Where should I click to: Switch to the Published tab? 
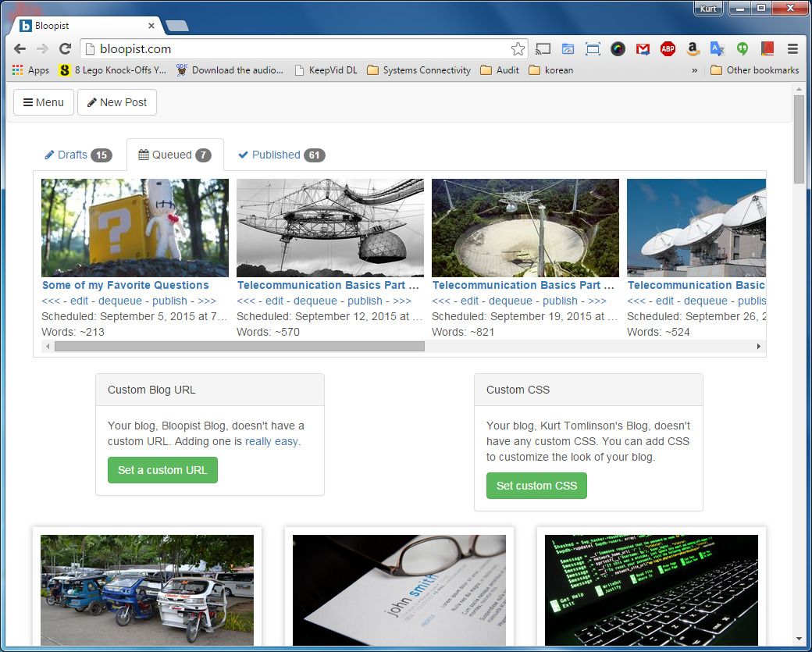280,155
